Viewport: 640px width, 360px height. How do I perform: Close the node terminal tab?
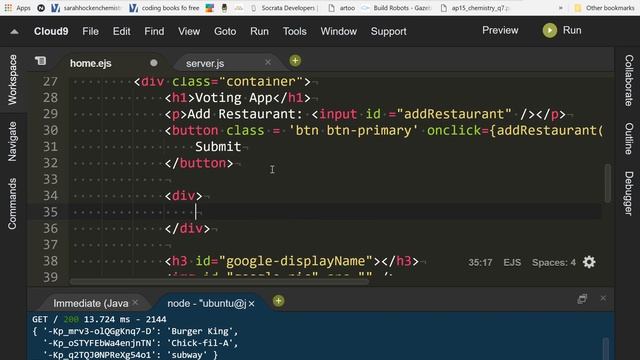click(251, 304)
